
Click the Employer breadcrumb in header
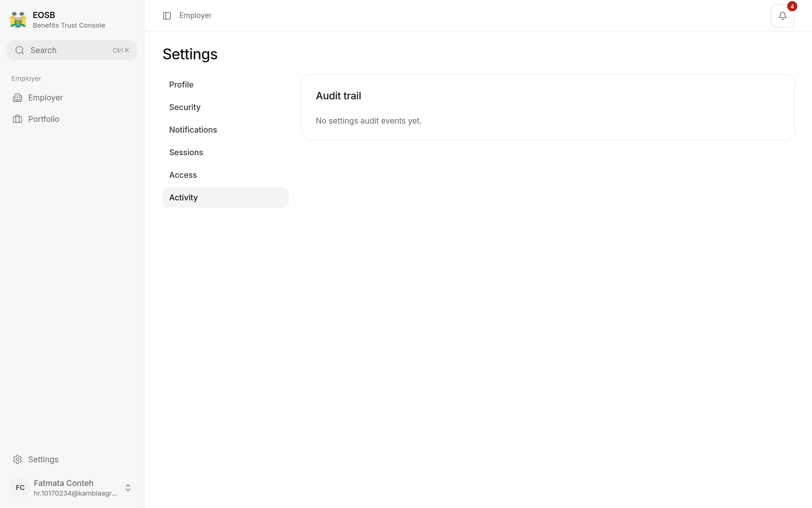pos(195,16)
